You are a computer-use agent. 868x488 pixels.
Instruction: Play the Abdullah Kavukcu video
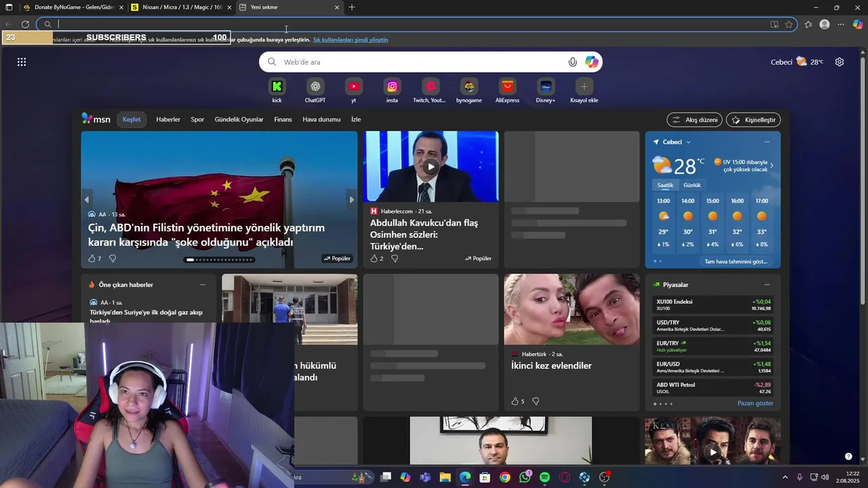pos(431,167)
